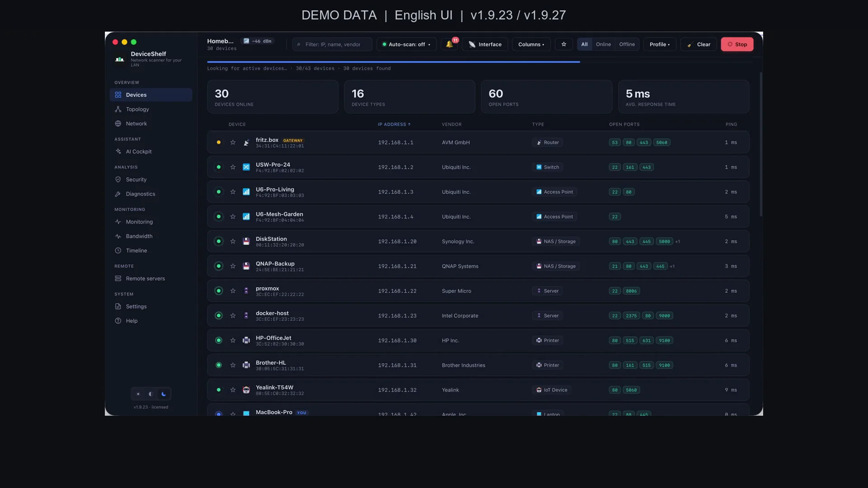Favorite proxmox with star toggle
Viewport: 868px width, 488px height.
[x=233, y=291]
